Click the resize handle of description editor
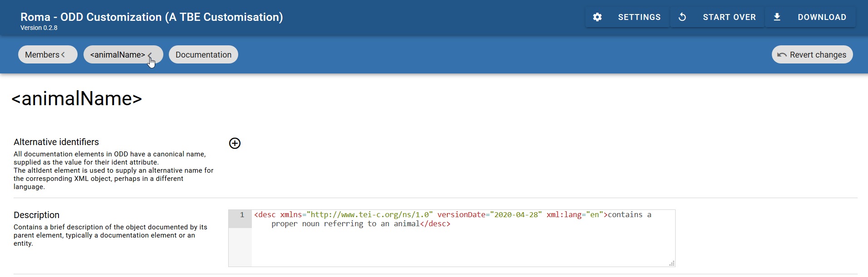 click(672, 263)
